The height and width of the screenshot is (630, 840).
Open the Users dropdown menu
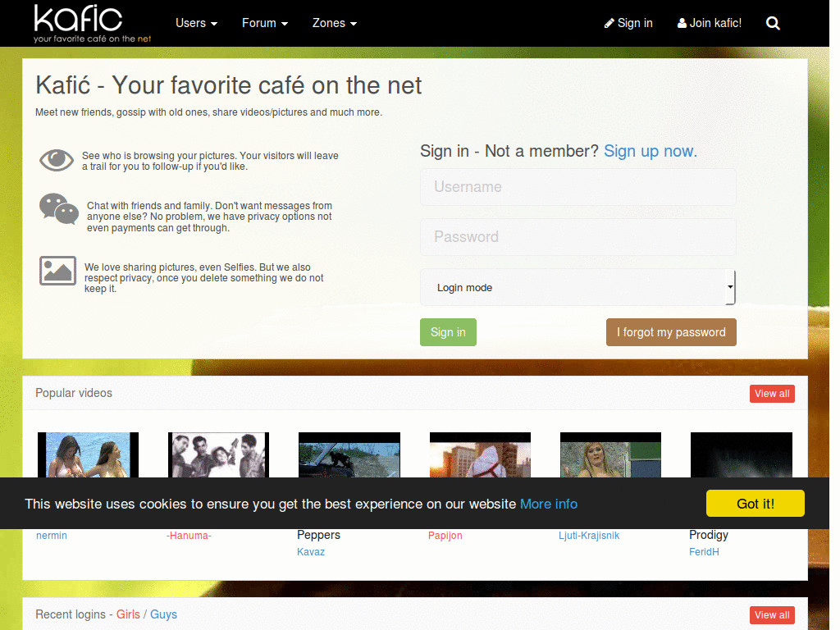[196, 23]
